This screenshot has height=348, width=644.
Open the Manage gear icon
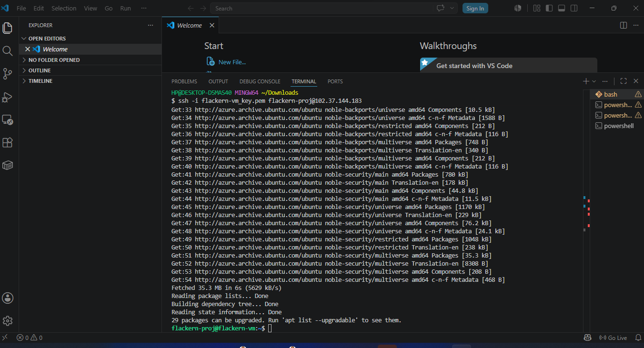8,321
